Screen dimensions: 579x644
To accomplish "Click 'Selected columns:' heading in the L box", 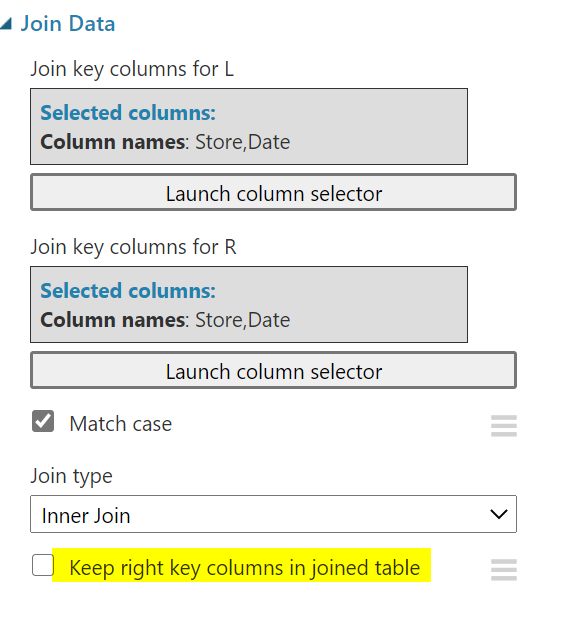I will point(128,113).
